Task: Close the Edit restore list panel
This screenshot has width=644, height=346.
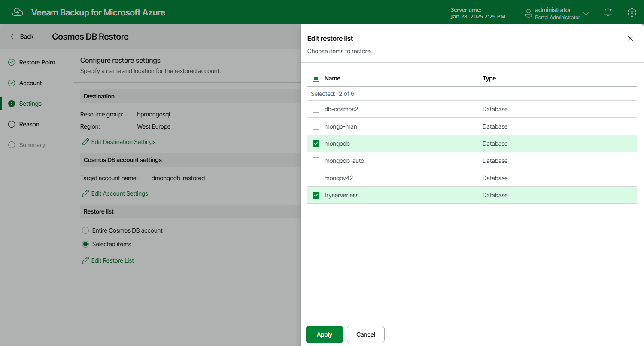Action: click(x=630, y=38)
